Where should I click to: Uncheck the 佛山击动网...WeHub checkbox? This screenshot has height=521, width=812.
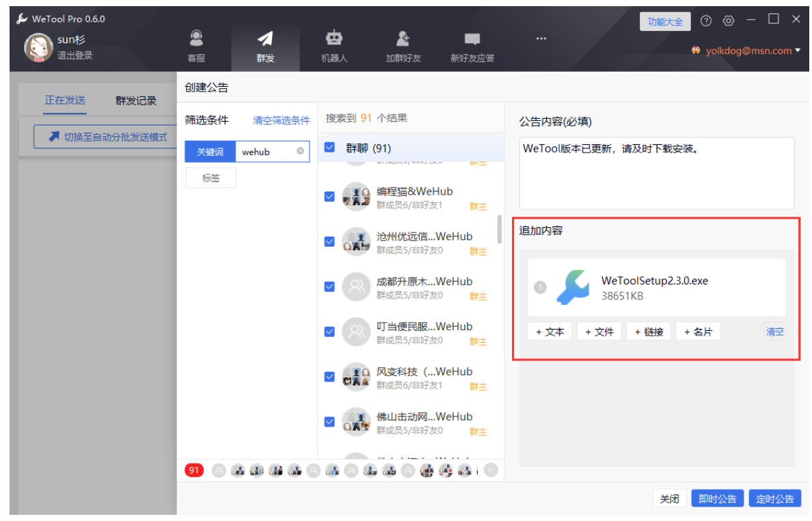pyautogui.click(x=329, y=422)
